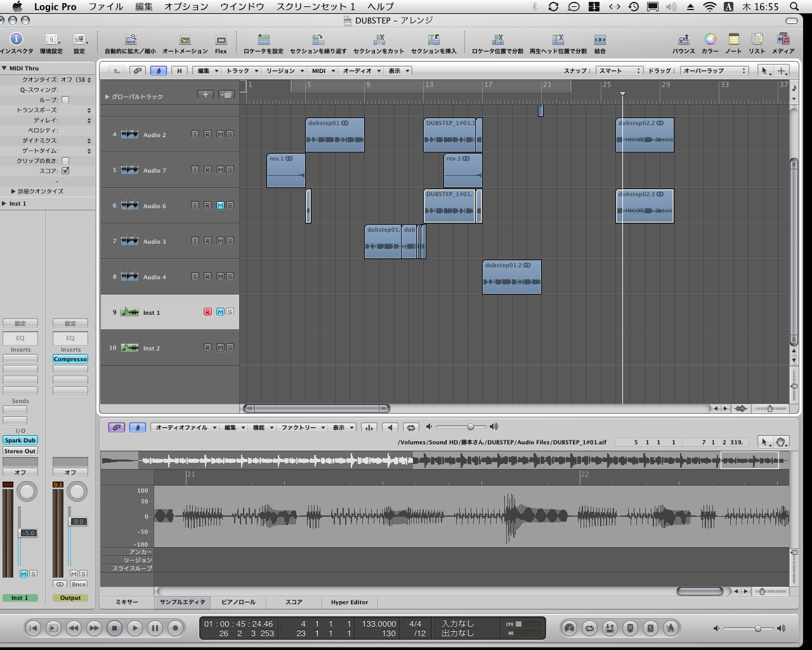Screen dimensions: 812x650
Task: Unmute the Audio 6 track
Action: (220, 205)
